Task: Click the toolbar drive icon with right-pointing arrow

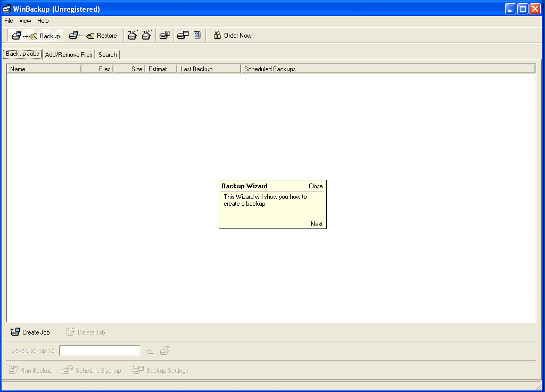Action: tap(147, 35)
